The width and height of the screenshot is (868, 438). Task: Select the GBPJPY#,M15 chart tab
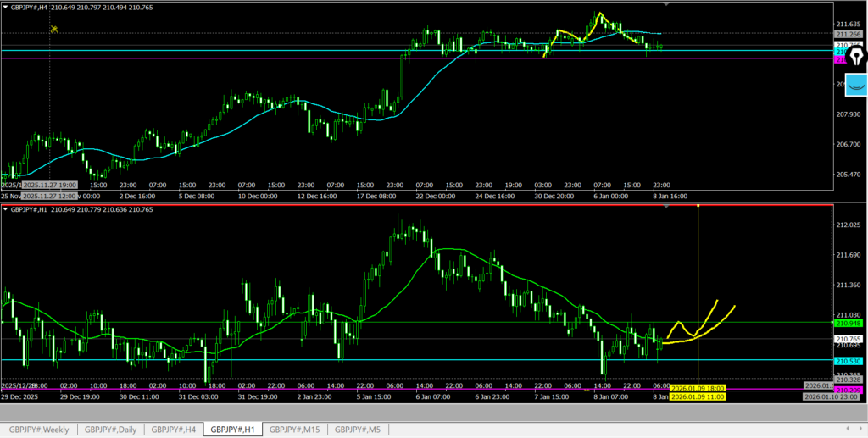pyautogui.click(x=295, y=430)
